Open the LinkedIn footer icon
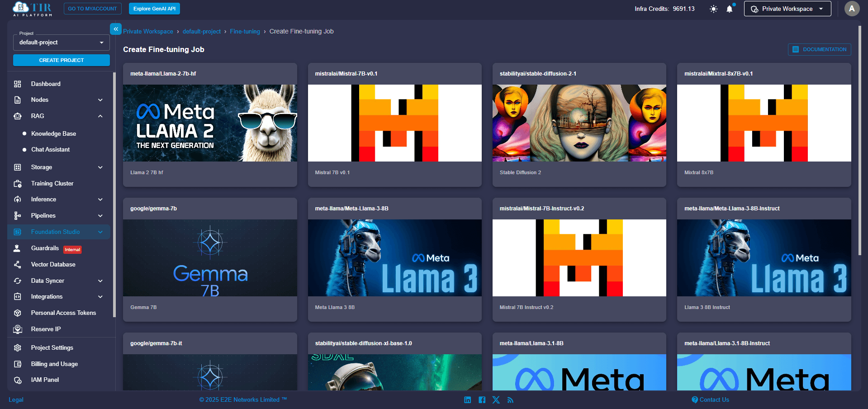Viewport: 868px width, 409px height. [468, 400]
